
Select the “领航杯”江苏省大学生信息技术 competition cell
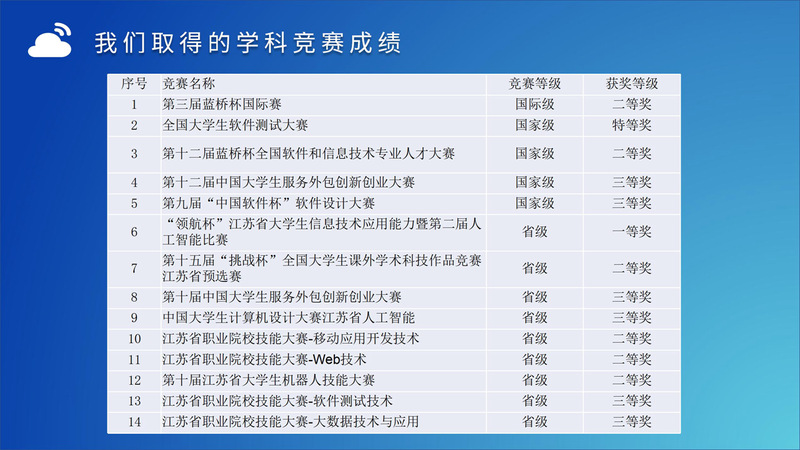[322, 232]
